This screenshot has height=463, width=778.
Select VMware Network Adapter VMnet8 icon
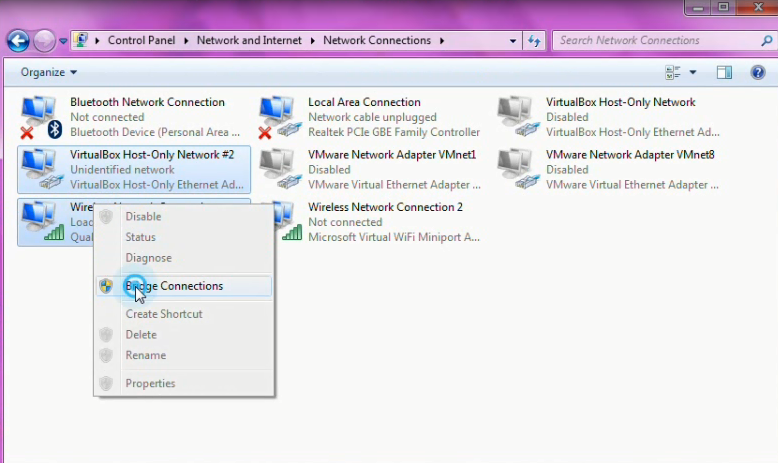[518, 170]
